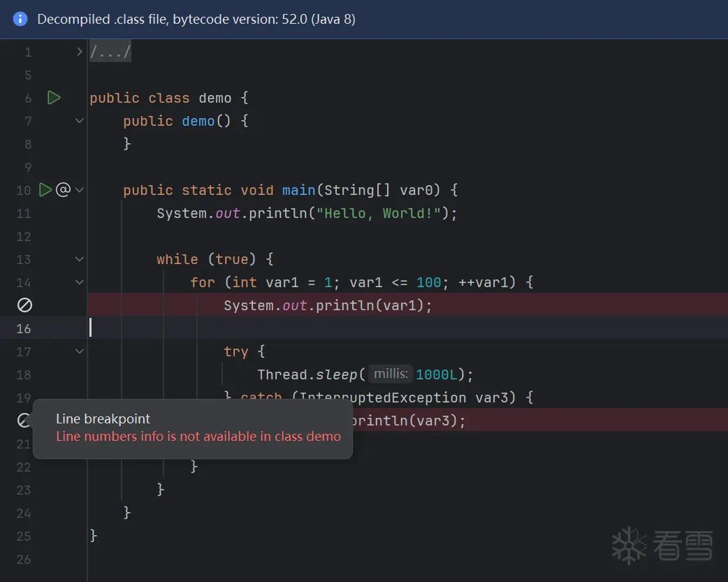Toggle invalid breakpoint on println(var1) line
Image resolution: width=728 pixels, height=582 pixels.
click(x=24, y=305)
